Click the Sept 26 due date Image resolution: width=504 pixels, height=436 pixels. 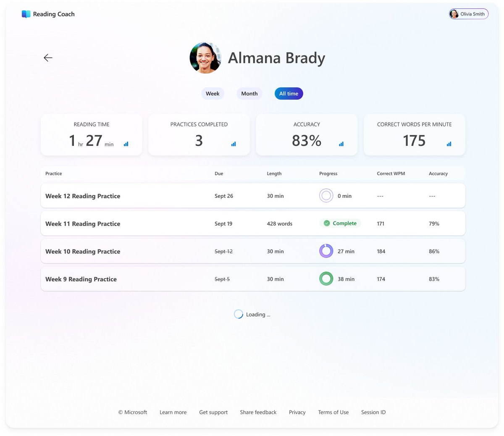224,196
